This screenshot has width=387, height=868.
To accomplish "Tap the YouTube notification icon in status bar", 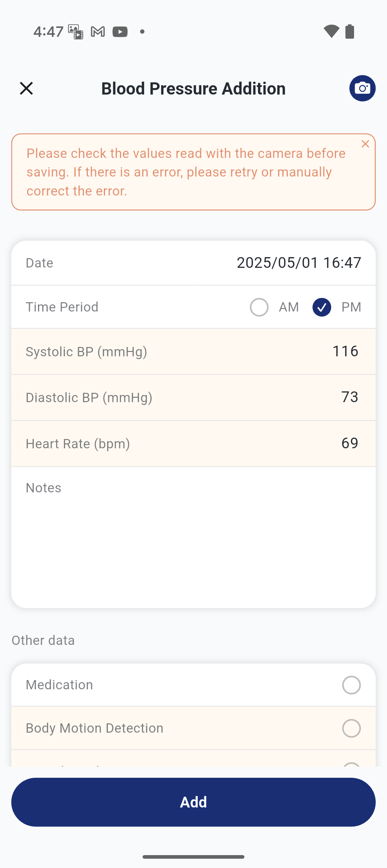I will (x=120, y=32).
